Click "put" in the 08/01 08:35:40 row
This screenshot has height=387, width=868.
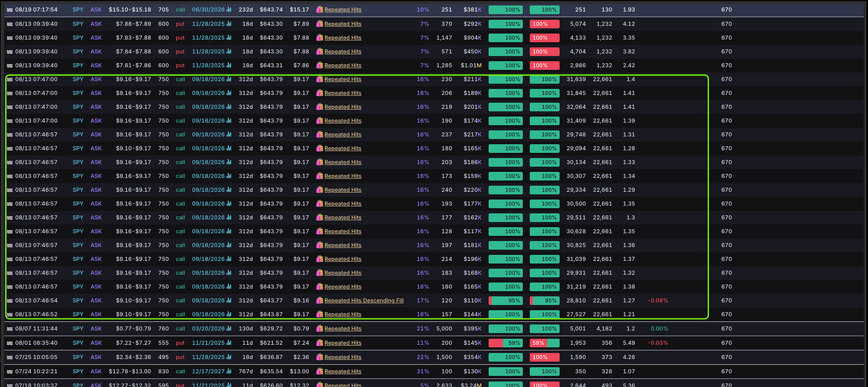181,343
